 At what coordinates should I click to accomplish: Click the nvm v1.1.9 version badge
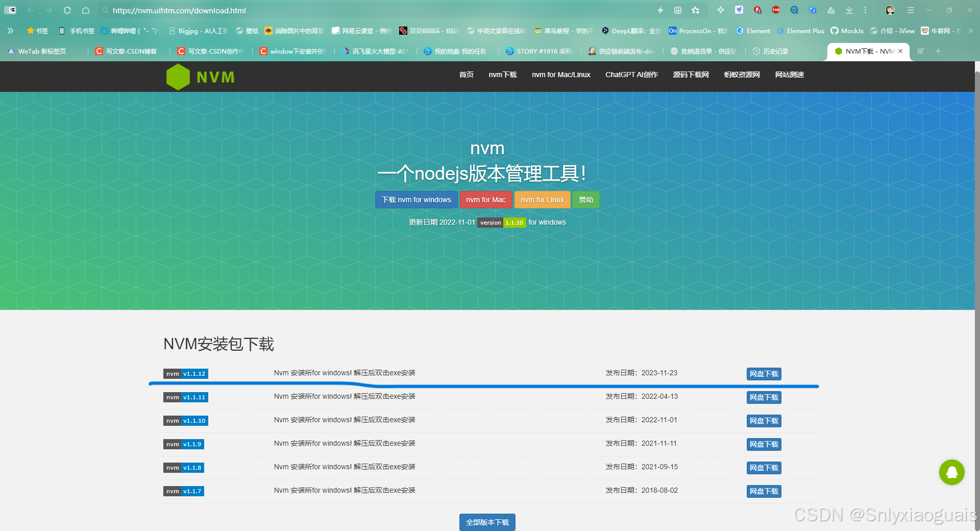pos(184,444)
